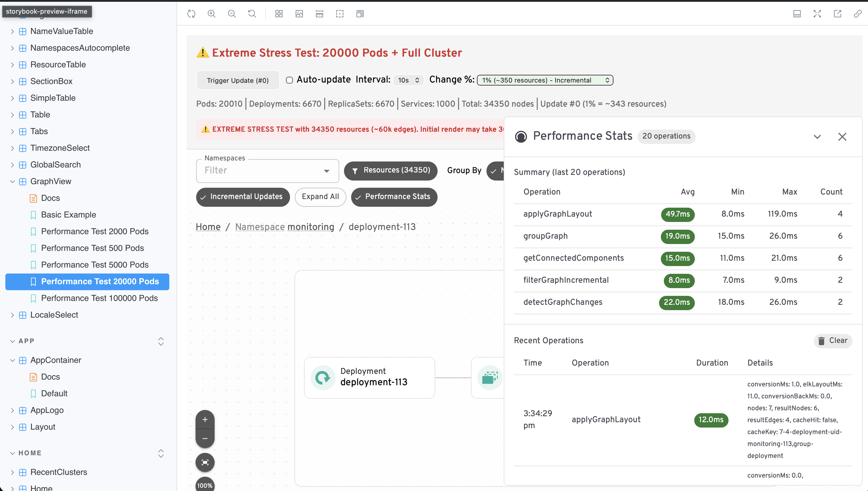
Task: Collapse the Performance Stats panel chevron
Action: pos(817,137)
